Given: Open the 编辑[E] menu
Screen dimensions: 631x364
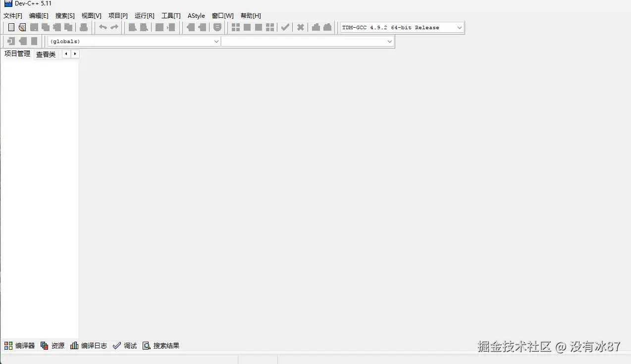Looking at the screenshot, I should (39, 16).
